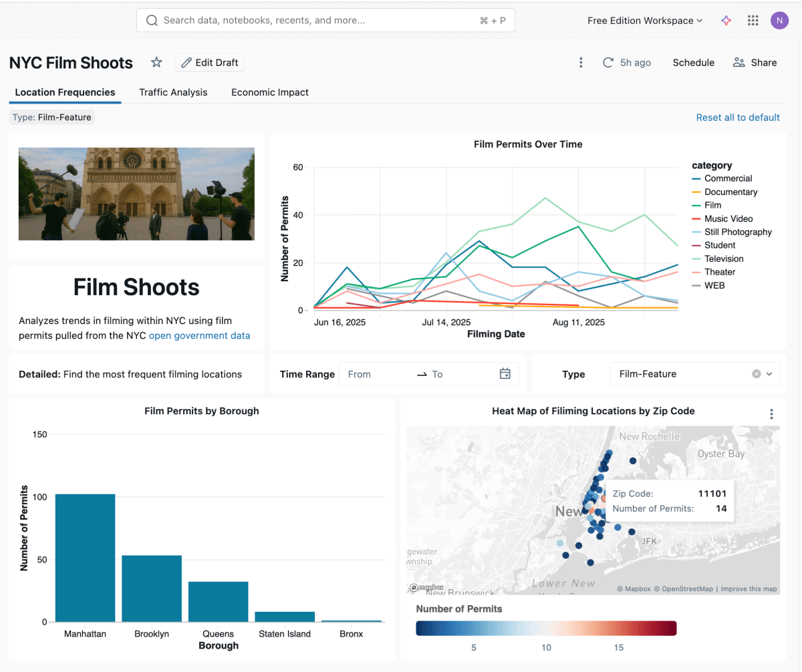This screenshot has width=802, height=672.
Task: Toggle the Documentary legend entry
Action: [x=724, y=192]
